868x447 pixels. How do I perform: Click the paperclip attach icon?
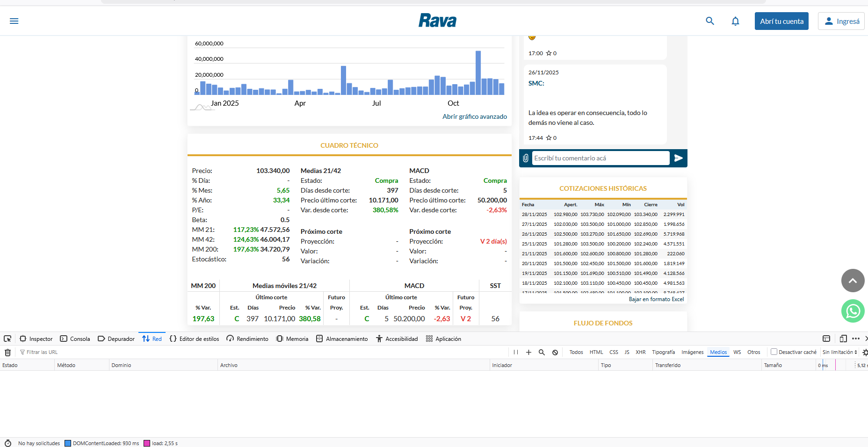click(x=526, y=158)
